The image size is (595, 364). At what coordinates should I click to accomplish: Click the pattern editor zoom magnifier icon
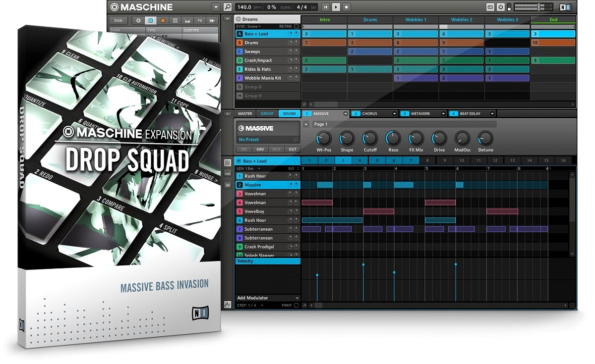(305, 306)
